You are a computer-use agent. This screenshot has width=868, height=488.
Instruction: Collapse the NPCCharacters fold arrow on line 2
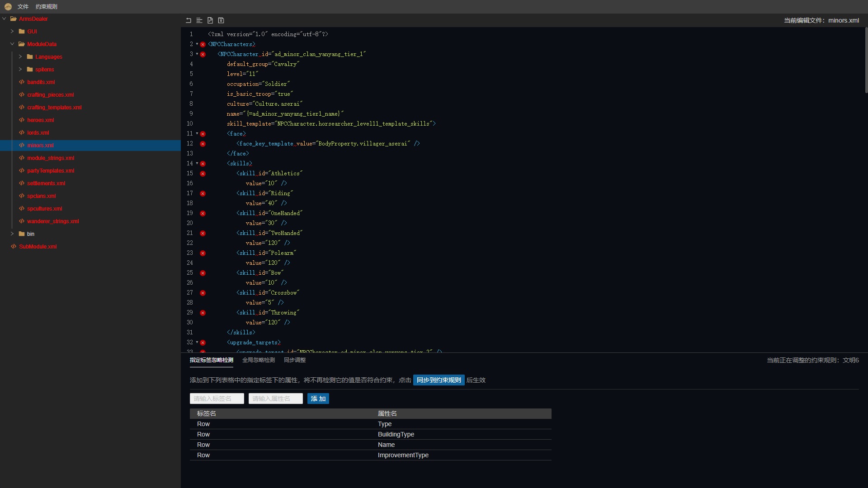(197, 44)
